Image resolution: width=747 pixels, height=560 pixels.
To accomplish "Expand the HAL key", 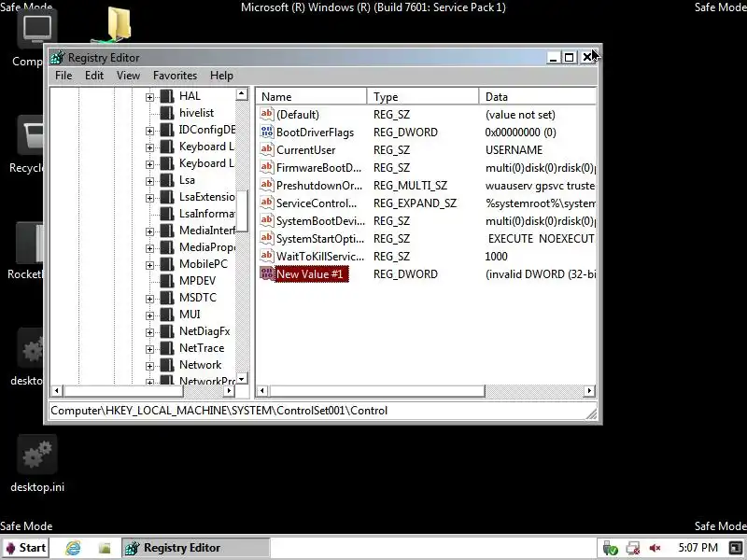I will click(x=149, y=97).
